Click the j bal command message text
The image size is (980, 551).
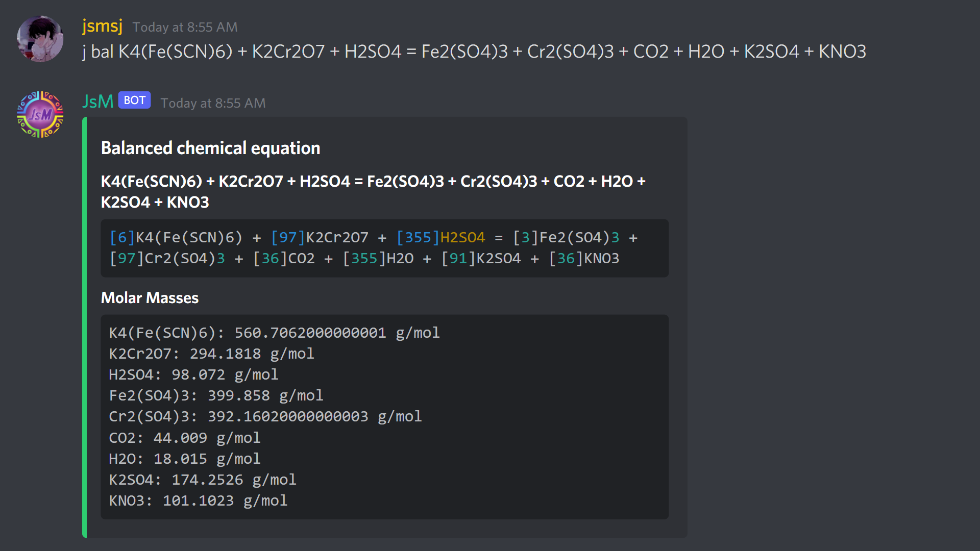coord(474,52)
